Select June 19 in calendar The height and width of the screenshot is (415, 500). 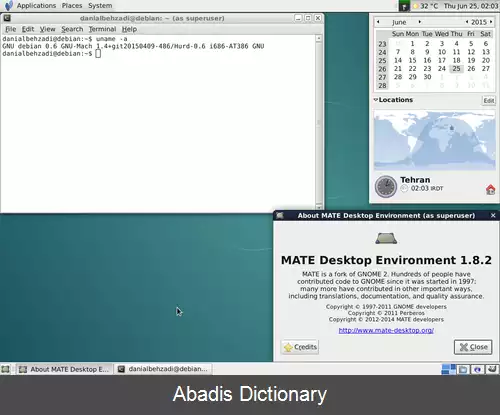471,60
